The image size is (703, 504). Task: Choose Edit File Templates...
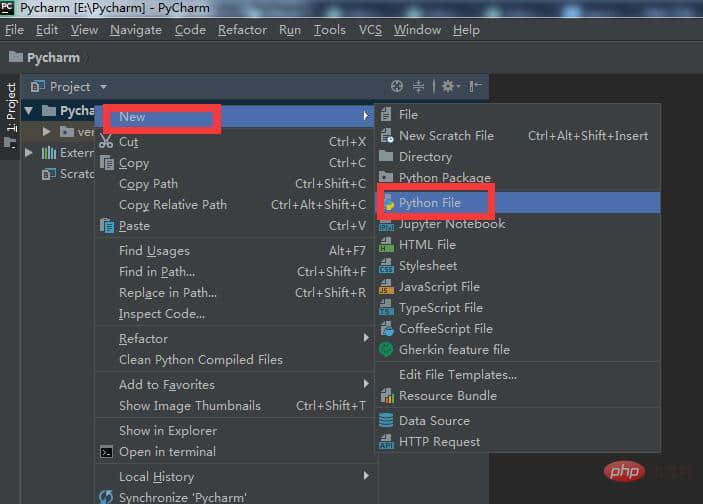point(519,374)
